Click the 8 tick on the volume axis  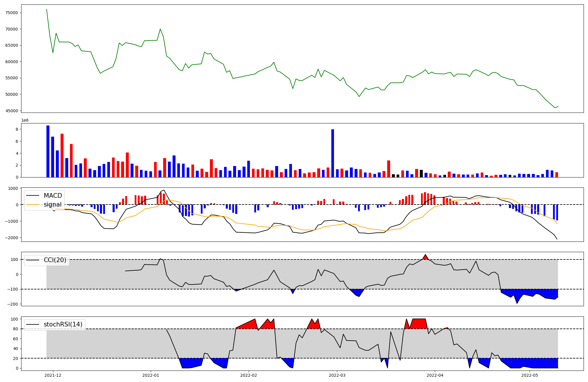(x=17, y=129)
